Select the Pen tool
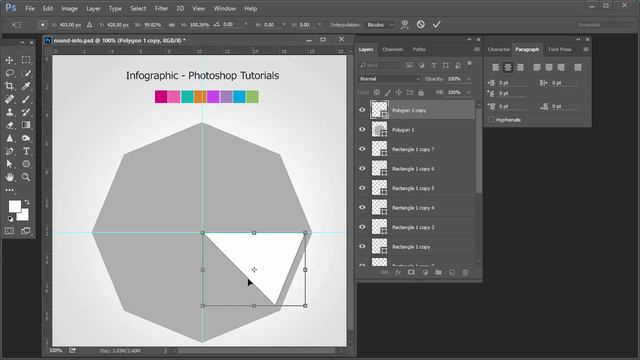Viewport: 640px width, 360px height. click(x=9, y=151)
